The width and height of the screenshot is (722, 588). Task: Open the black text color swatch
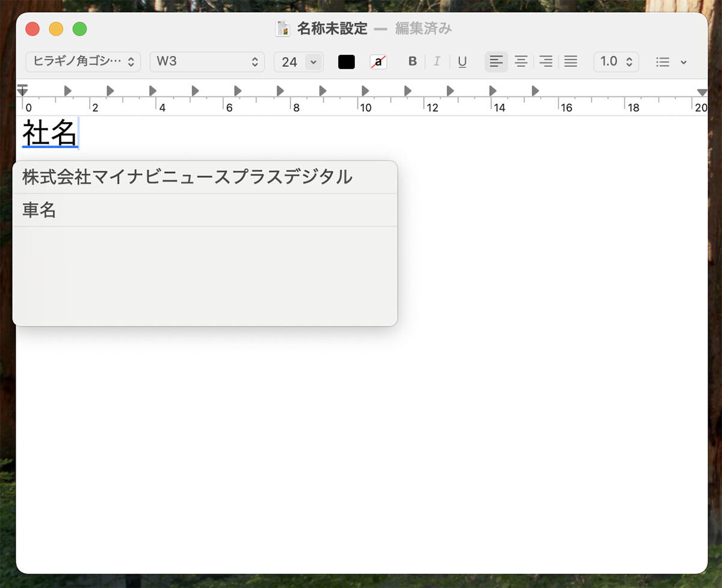[347, 62]
